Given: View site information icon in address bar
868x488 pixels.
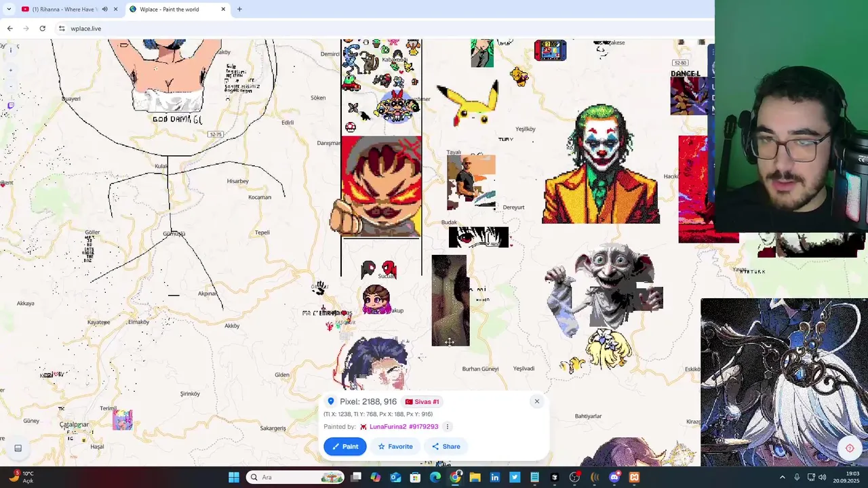Looking at the screenshot, I should (x=62, y=28).
